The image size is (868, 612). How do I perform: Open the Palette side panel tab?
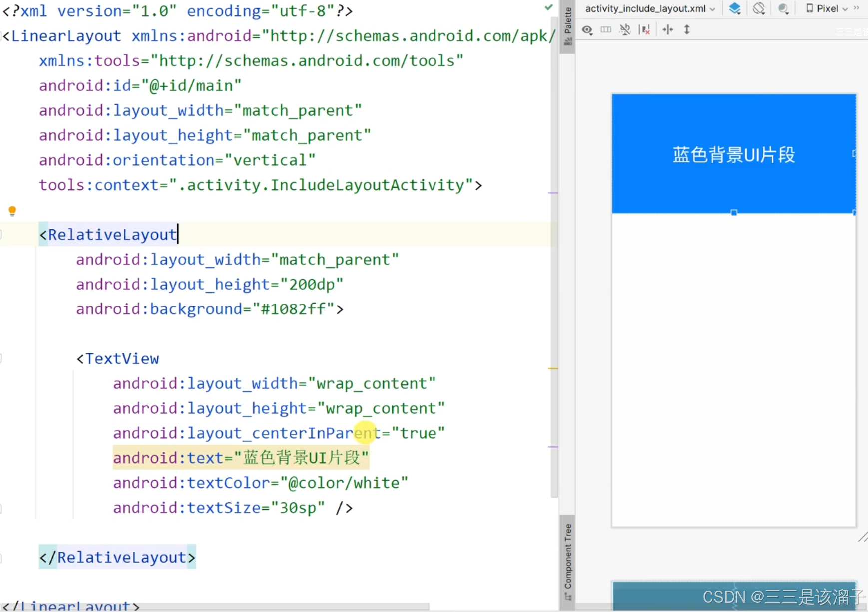click(x=567, y=26)
